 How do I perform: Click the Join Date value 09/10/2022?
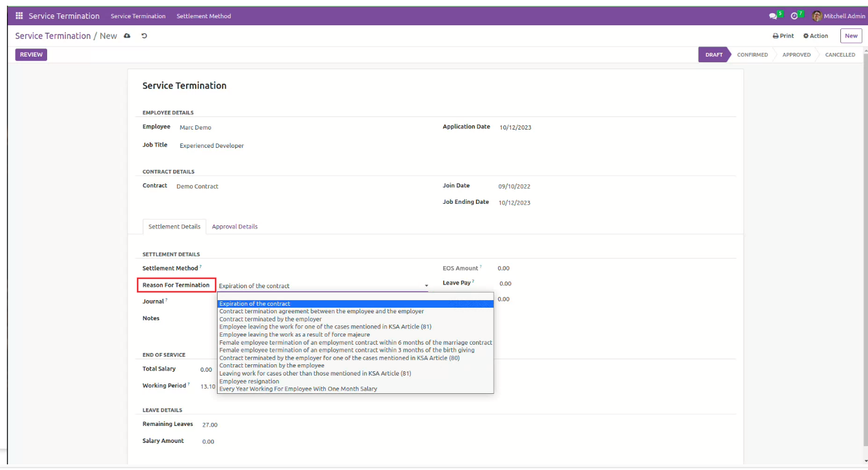point(514,187)
